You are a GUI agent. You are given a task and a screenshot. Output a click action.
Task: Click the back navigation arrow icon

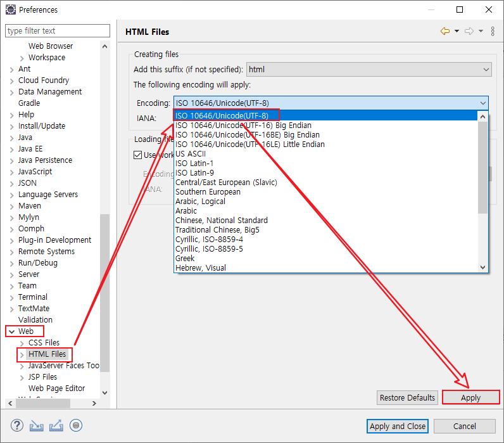point(445,31)
